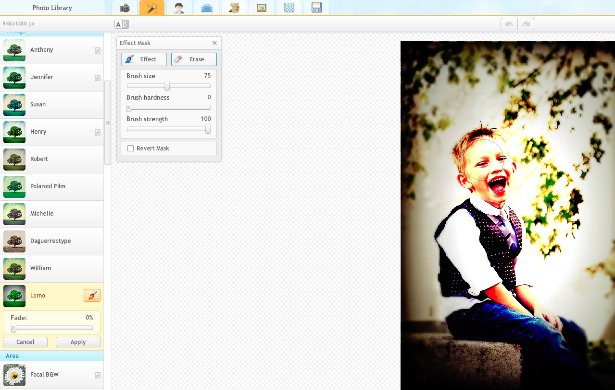Click the floppy disk save icon
Screen dimensions: 615x390
[317, 8]
